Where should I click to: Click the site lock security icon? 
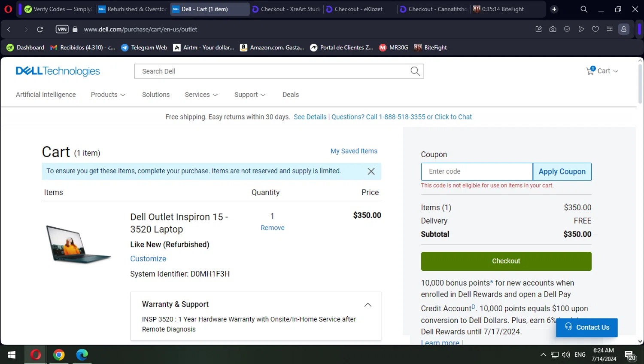pos(75,29)
